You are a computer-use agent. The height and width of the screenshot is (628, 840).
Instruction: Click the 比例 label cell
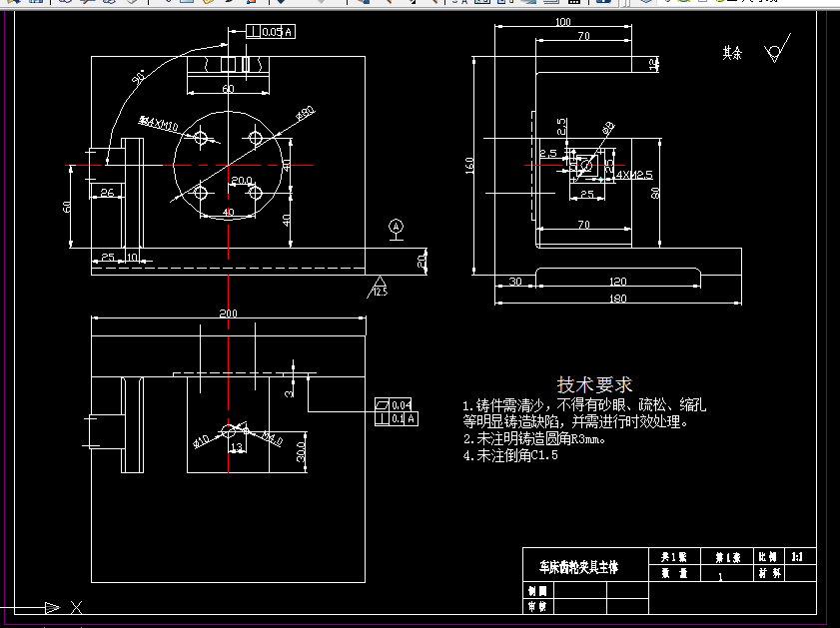coord(767,557)
